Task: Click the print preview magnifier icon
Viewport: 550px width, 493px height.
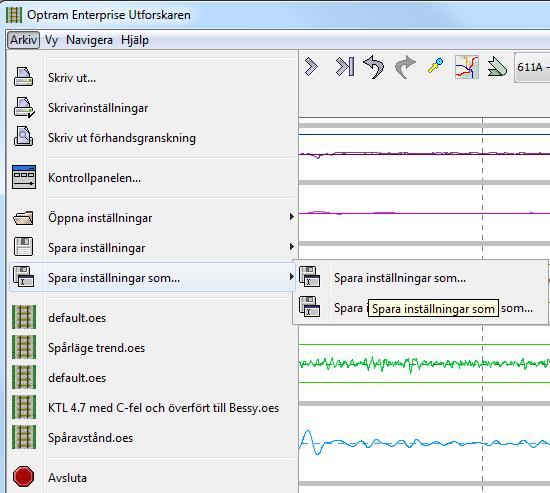Action: [x=24, y=137]
